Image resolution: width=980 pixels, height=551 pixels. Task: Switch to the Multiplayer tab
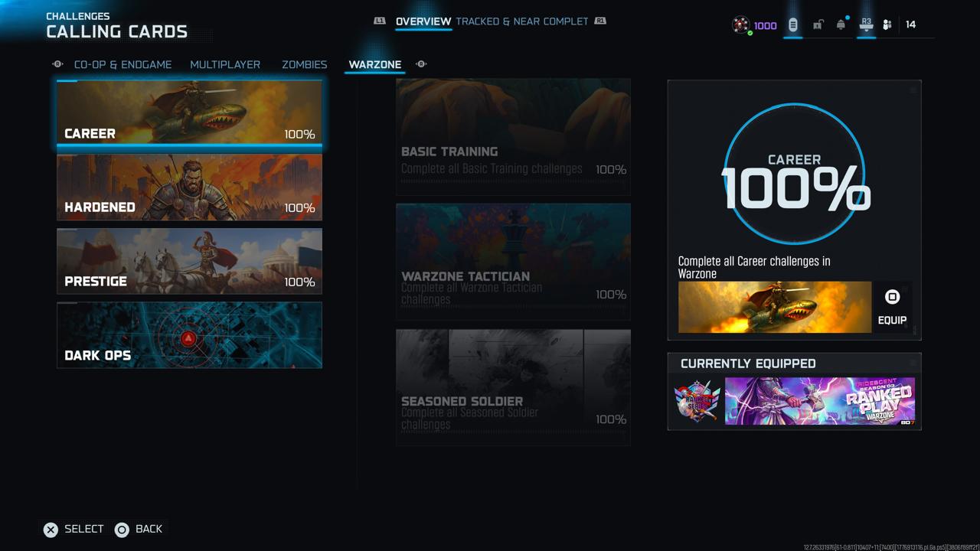225,64
